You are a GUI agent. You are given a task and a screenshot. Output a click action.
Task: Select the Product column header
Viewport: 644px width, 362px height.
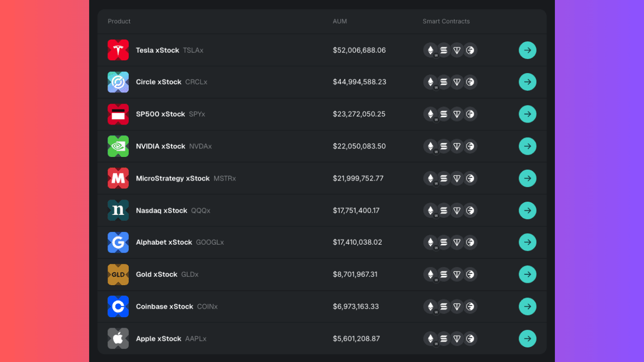click(119, 21)
